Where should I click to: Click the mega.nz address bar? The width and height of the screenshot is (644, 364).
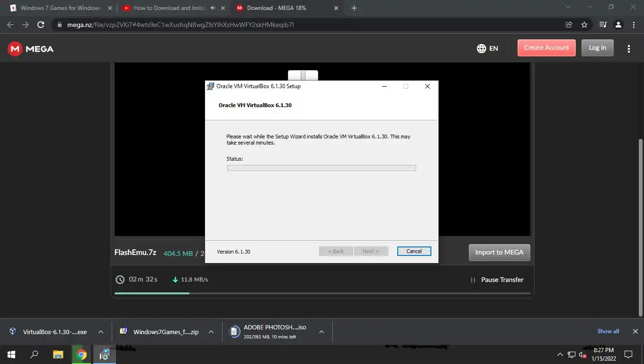pyautogui.click(x=308, y=25)
